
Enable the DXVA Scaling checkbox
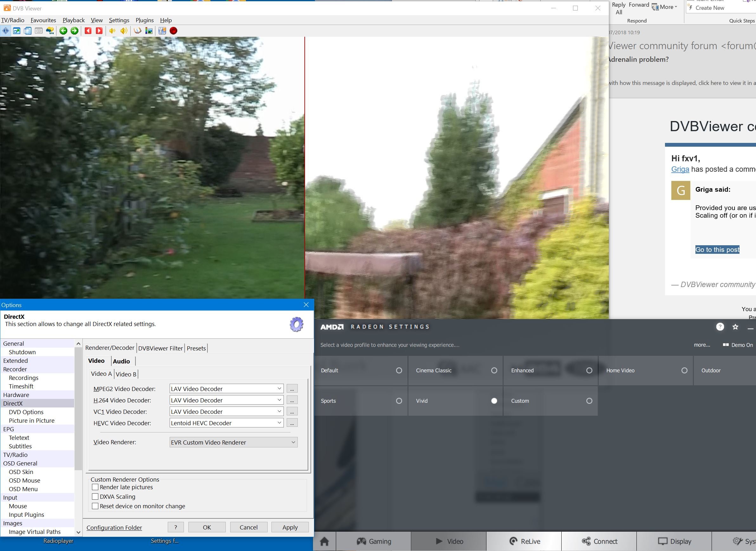click(x=95, y=497)
